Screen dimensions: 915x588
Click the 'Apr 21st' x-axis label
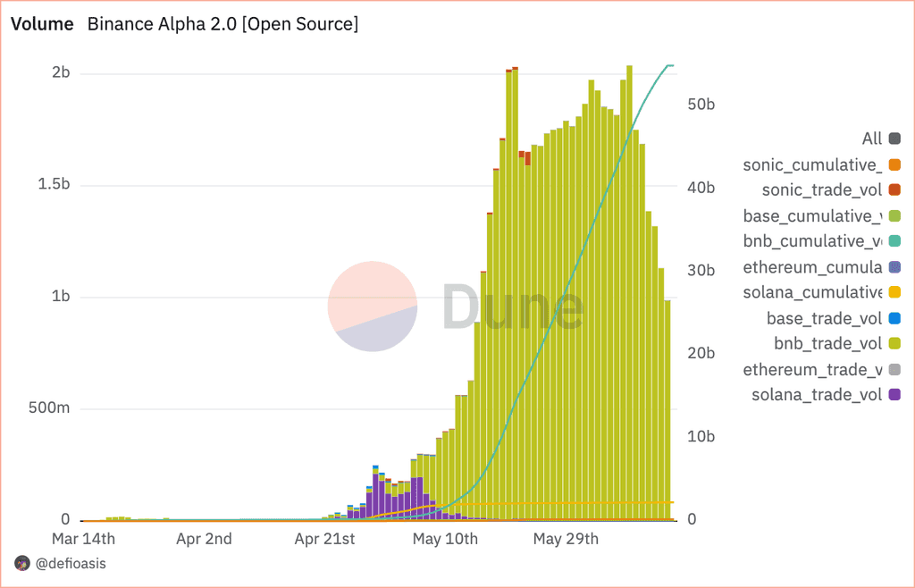tap(324, 539)
